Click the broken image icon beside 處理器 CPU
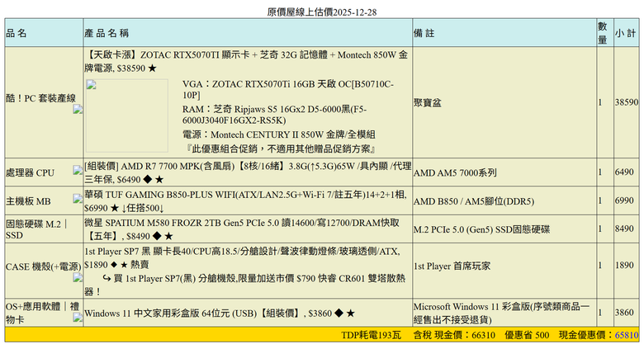This screenshot has height=344, width=644. [x=78, y=170]
